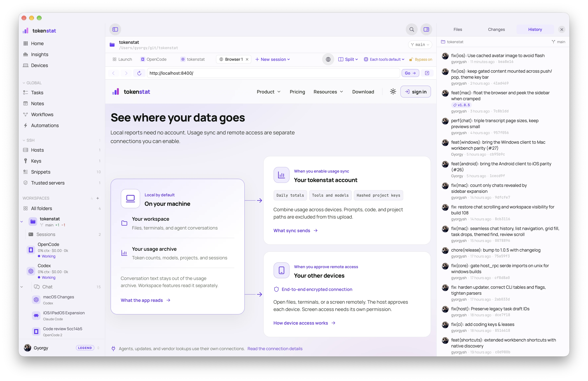Toggle the site's light/dark theme sun icon
The image size is (588, 381).
tap(393, 92)
